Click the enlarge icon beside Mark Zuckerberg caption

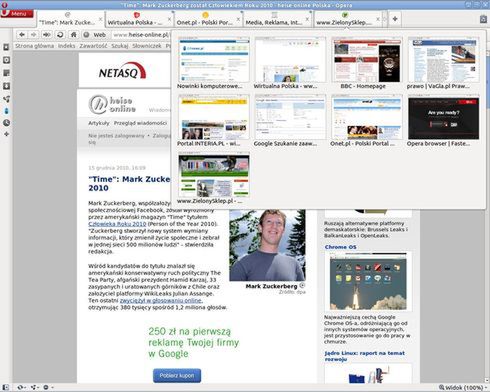coord(302,286)
